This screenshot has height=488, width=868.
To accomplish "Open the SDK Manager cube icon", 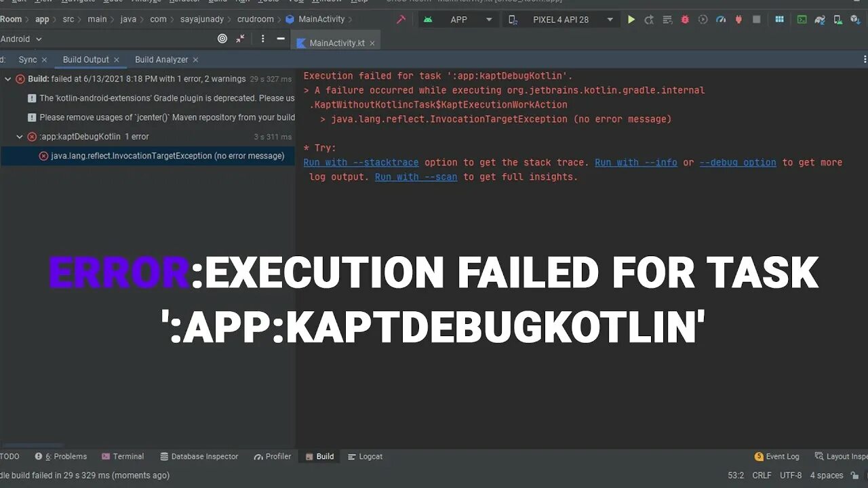I will point(855,20).
